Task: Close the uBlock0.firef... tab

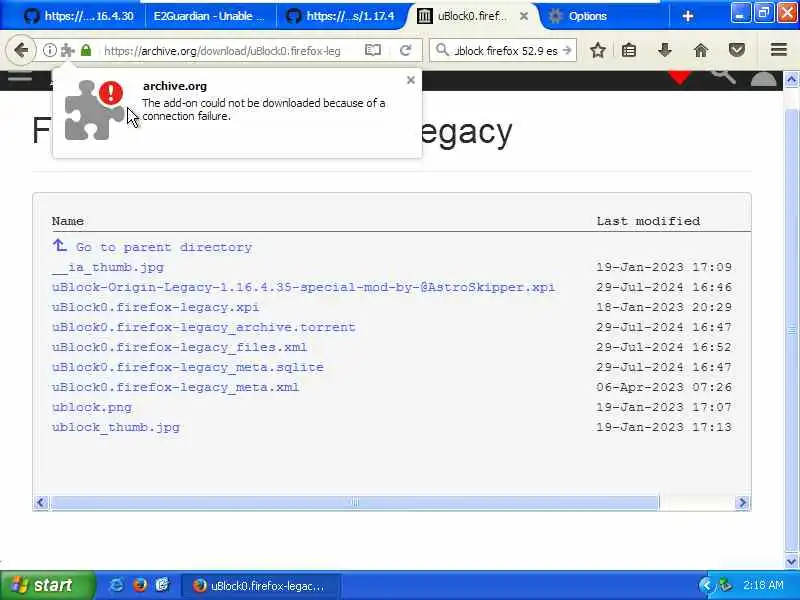Action: (524, 16)
